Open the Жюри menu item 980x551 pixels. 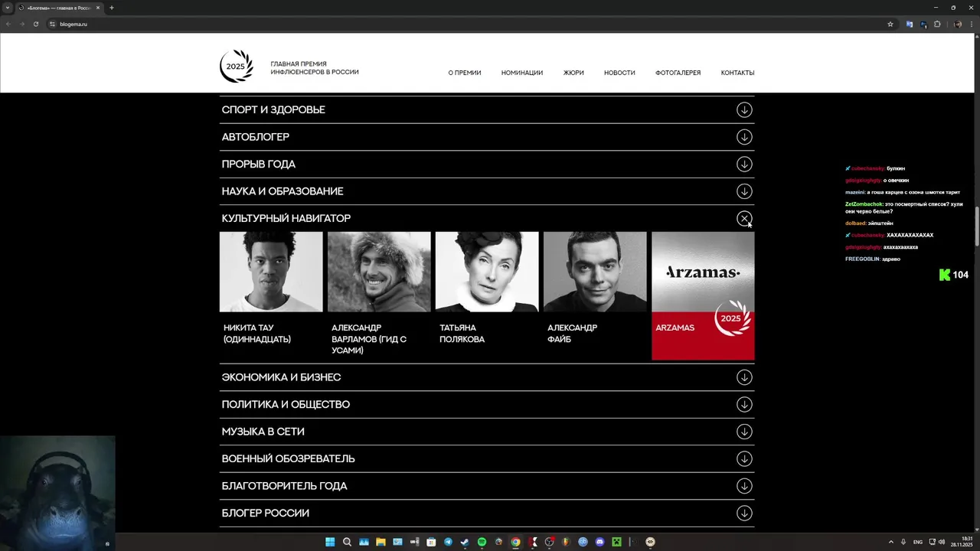(573, 73)
